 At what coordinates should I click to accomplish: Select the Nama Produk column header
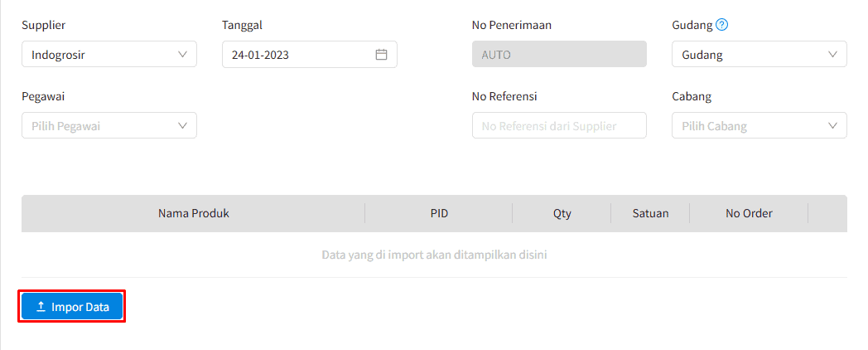click(193, 213)
